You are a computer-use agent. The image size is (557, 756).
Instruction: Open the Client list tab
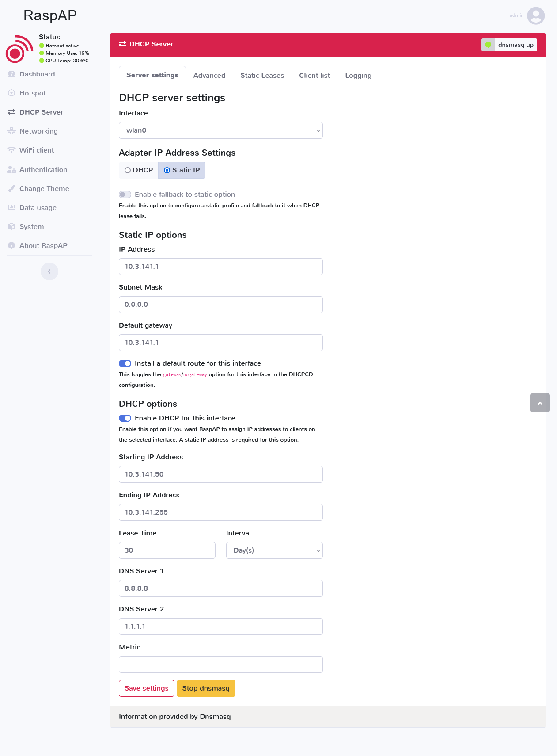tap(314, 76)
